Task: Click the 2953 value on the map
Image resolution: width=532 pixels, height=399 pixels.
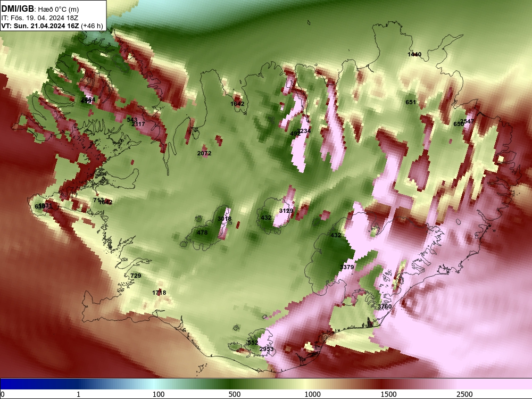Action: pyautogui.click(x=267, y=349)
